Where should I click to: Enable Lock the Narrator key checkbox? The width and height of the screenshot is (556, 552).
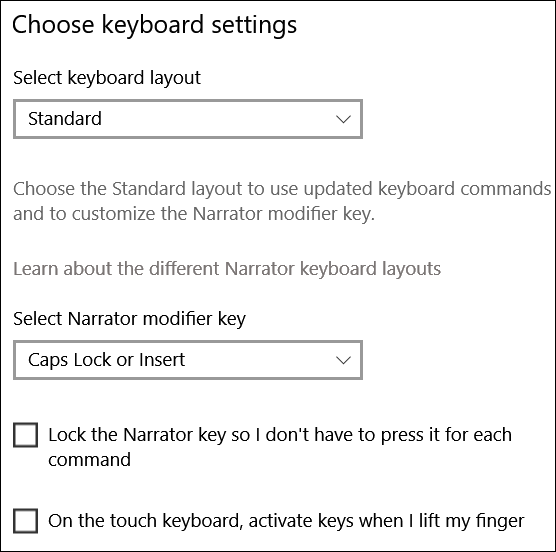pyautogui.click(x=26, y=435)
